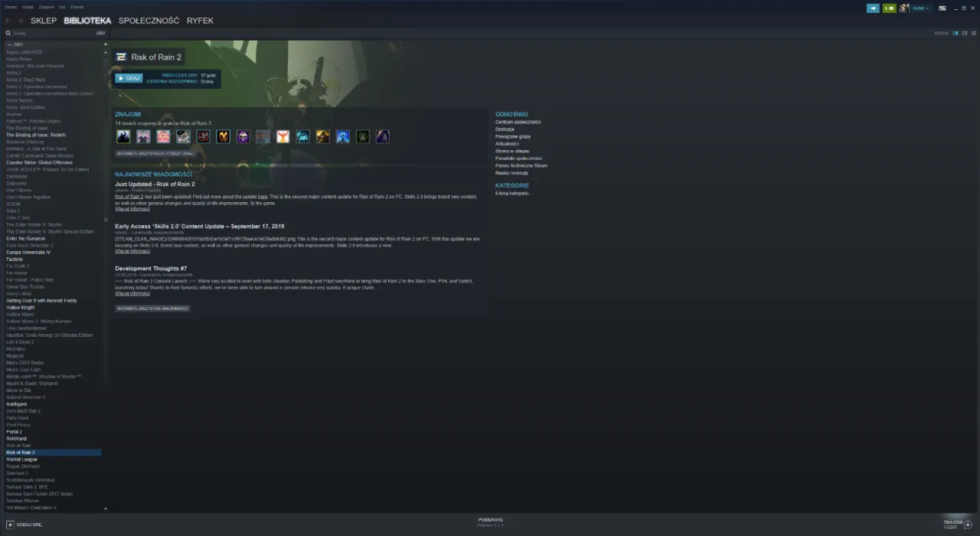980x536 pixels.
Task: Click Więcej informacji under Skills 2.0 update
Action: point(132,251)
